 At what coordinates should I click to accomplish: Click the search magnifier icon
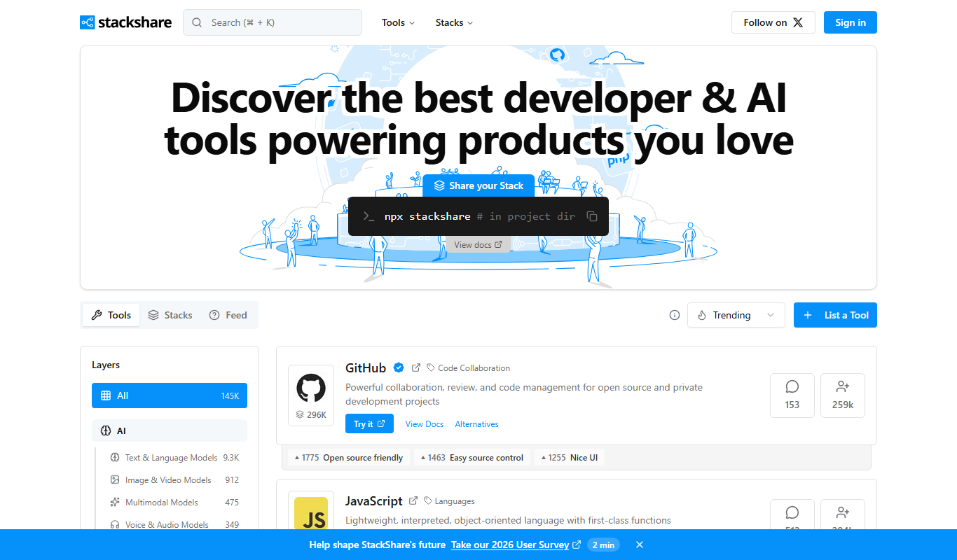pos(197,22)
